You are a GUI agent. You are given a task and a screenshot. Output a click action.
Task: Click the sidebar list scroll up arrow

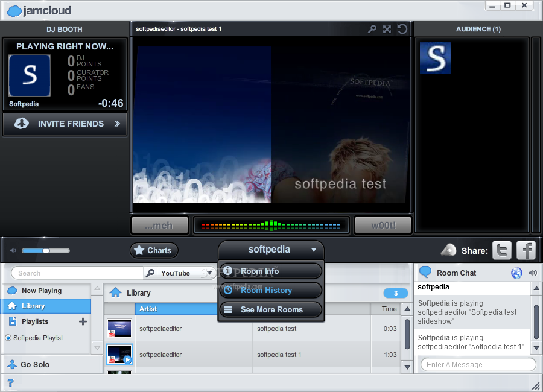click(x=97, y=289)
